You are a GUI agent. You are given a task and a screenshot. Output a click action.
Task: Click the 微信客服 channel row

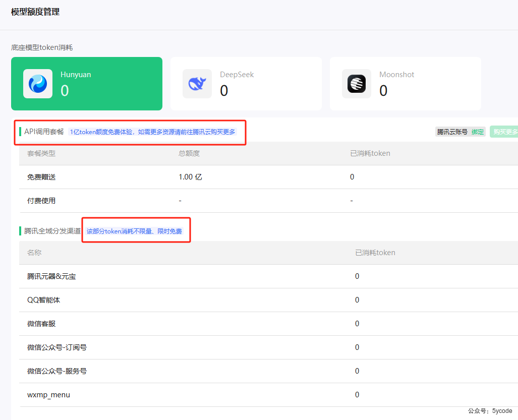[x=268, y=324]
